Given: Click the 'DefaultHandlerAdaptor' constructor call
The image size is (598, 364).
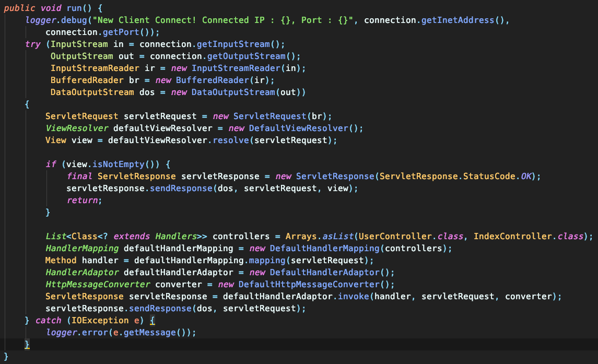Looking at the screenshot, I should [324, 273].
